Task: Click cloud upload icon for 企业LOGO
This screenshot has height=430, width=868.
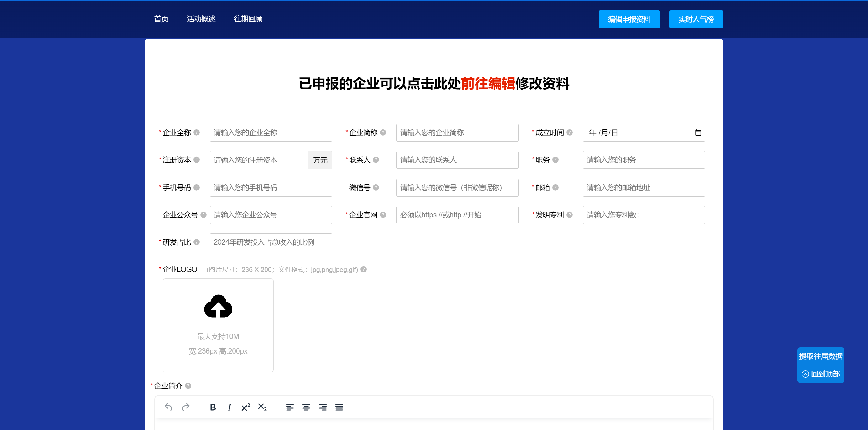Action: point(218,306)
